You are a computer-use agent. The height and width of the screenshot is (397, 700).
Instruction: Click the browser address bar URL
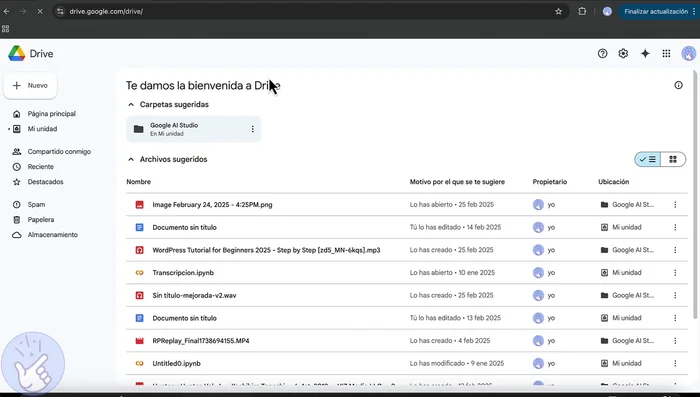tap(106, 12)
